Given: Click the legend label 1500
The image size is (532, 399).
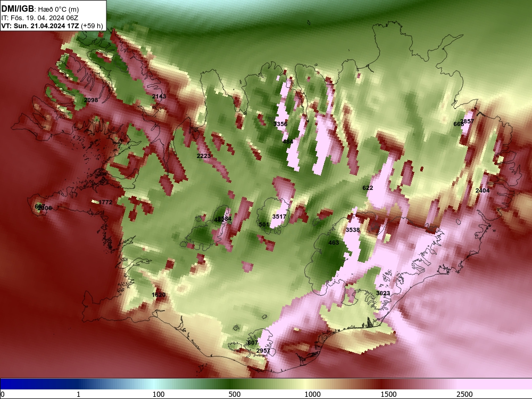Looking at the screenshot, I should (x=388, y=394).
